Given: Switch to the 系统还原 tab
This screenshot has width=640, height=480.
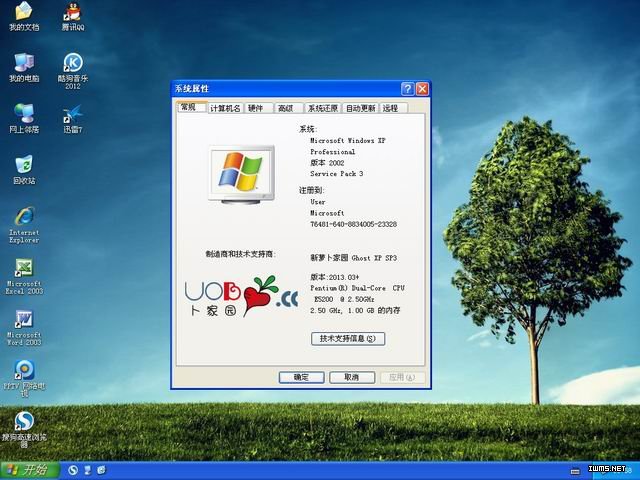Looking at the screenshot, I should pyautogui.click(x=322, y=108).
